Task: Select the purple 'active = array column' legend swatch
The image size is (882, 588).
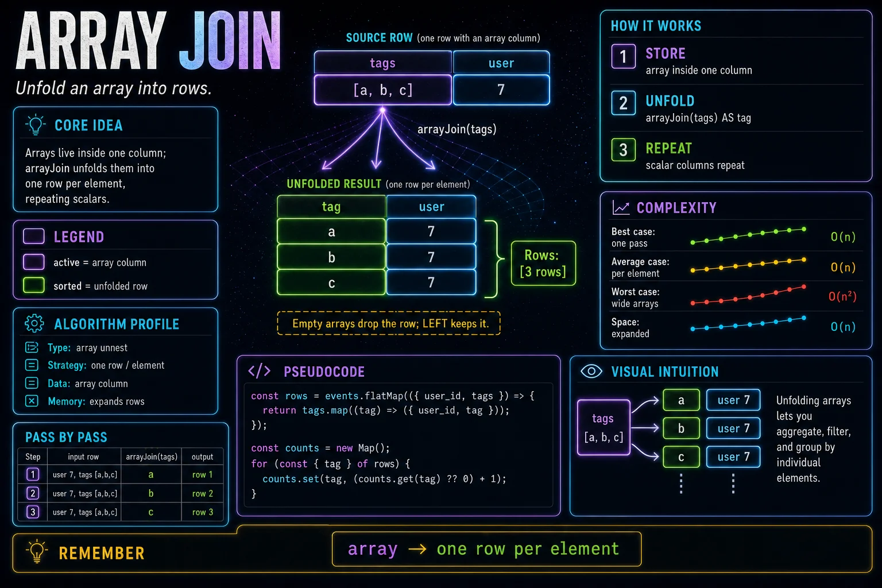Action: click(x=34, y=262)
